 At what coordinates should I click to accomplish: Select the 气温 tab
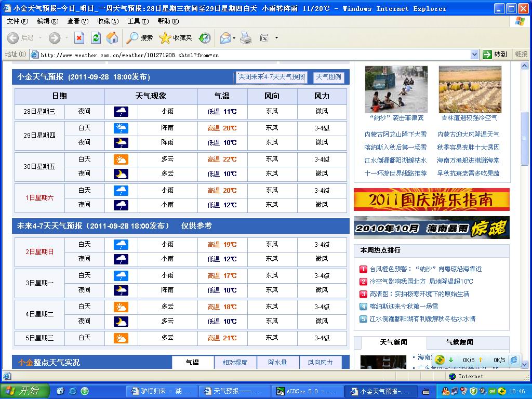pos(193,362)
